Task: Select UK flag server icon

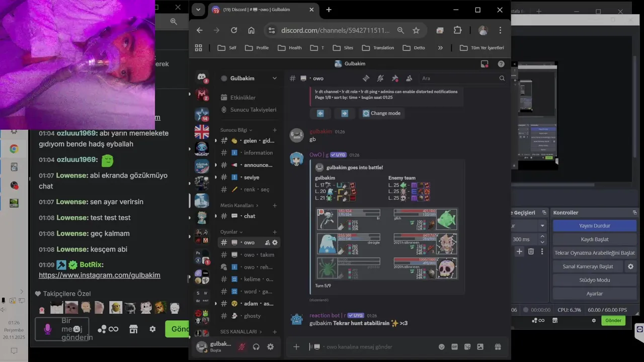Action: point(202,132)
